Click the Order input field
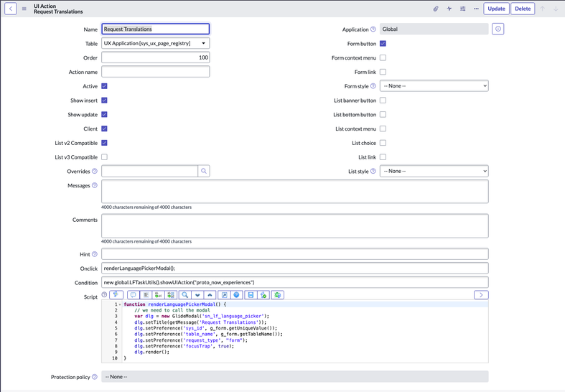Image resolution: width=565 pixels, height=392 pixels. pyautogui.click(x=156, y=57)
